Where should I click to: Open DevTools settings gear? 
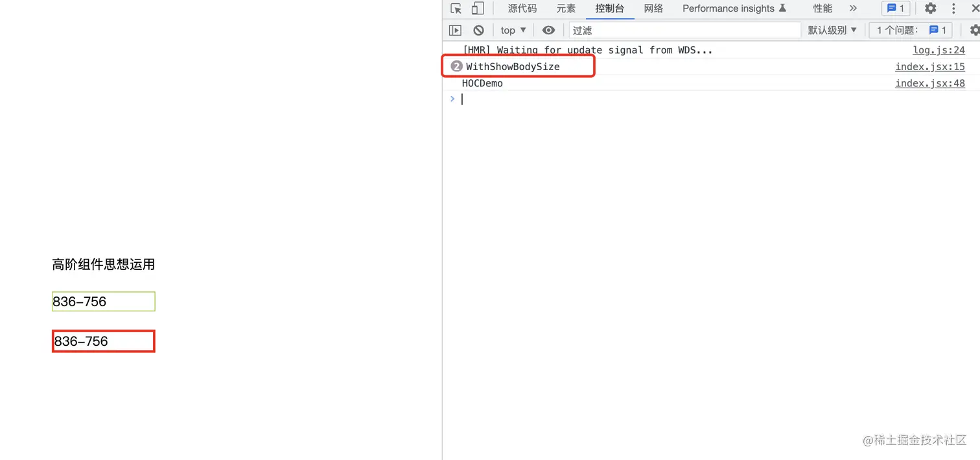(931, 8)
